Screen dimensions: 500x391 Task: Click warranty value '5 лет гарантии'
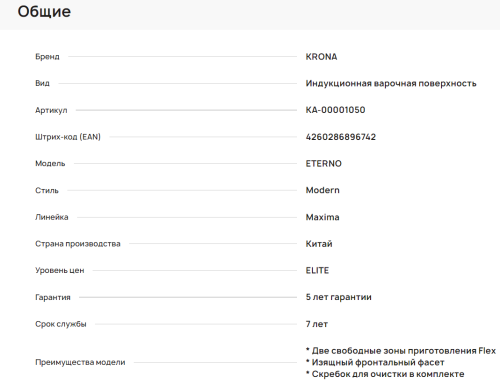point(338,297)
